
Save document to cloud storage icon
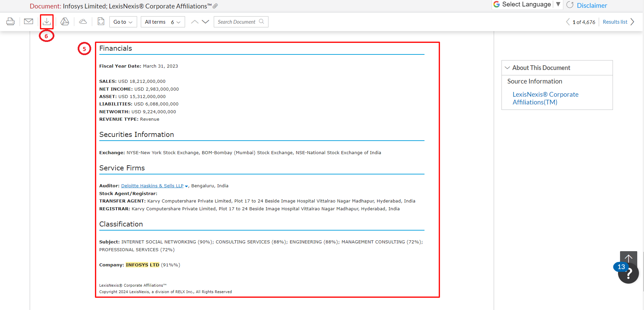[x=83, y=22]
